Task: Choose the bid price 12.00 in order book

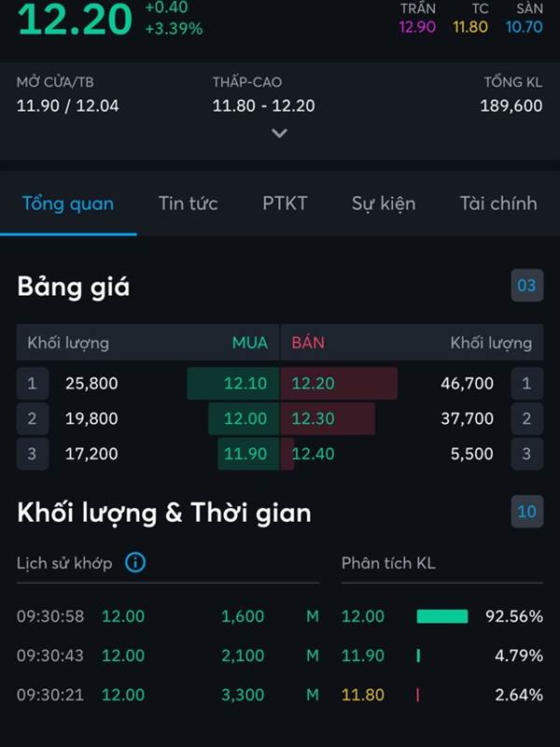Action: pyautogui.click(x=245, y=418)
